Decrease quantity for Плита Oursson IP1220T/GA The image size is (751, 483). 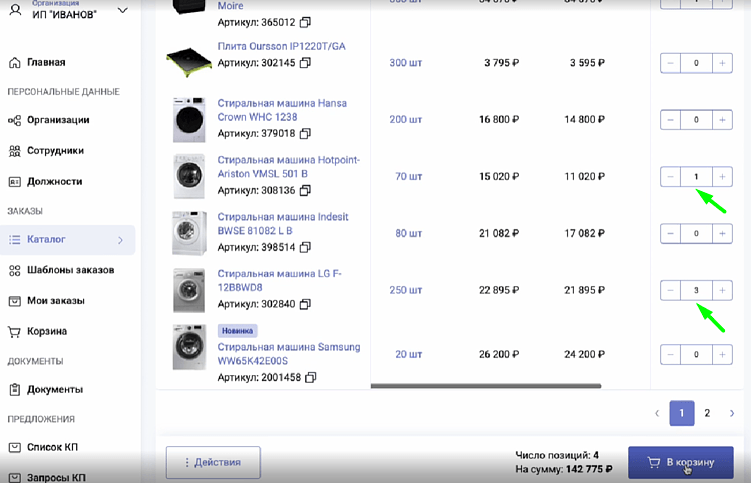[671, 63]
